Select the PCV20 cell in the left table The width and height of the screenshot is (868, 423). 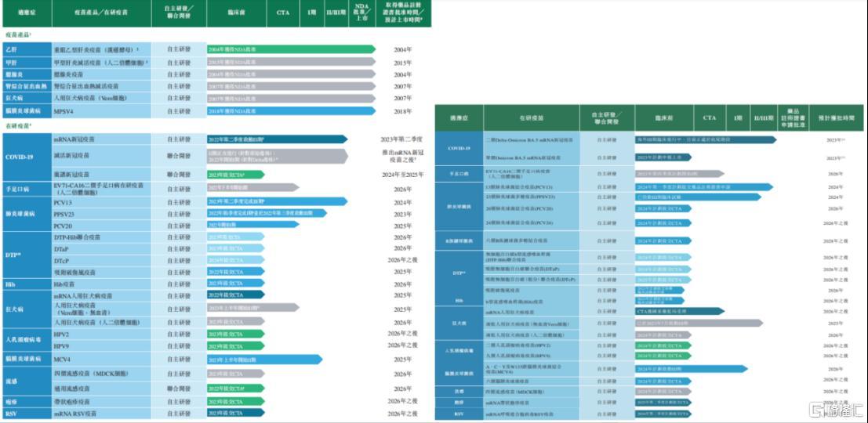click(104, 225)
